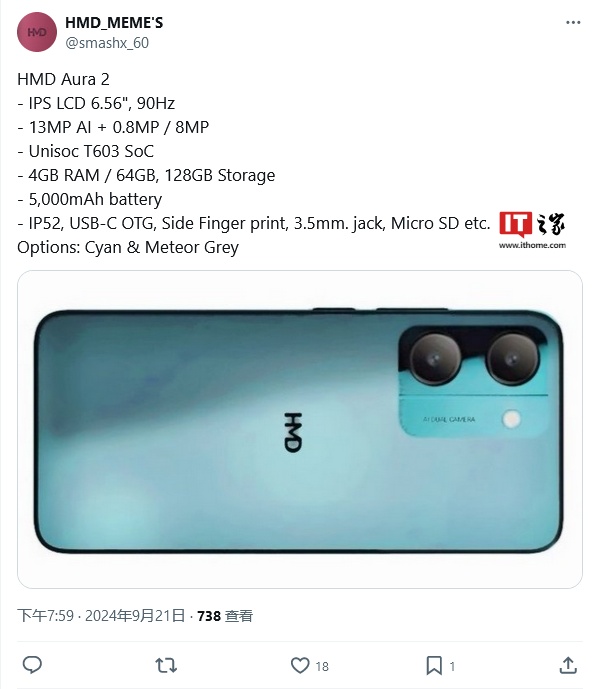Click the 下午7:59 timestamp
598x689 pixels.
[45, 616]
